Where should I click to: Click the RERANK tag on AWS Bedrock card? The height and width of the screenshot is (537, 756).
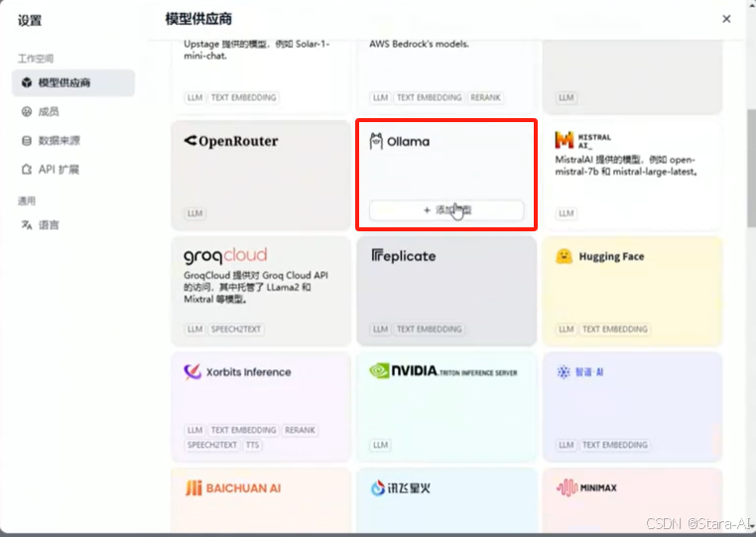coord(485,97)
